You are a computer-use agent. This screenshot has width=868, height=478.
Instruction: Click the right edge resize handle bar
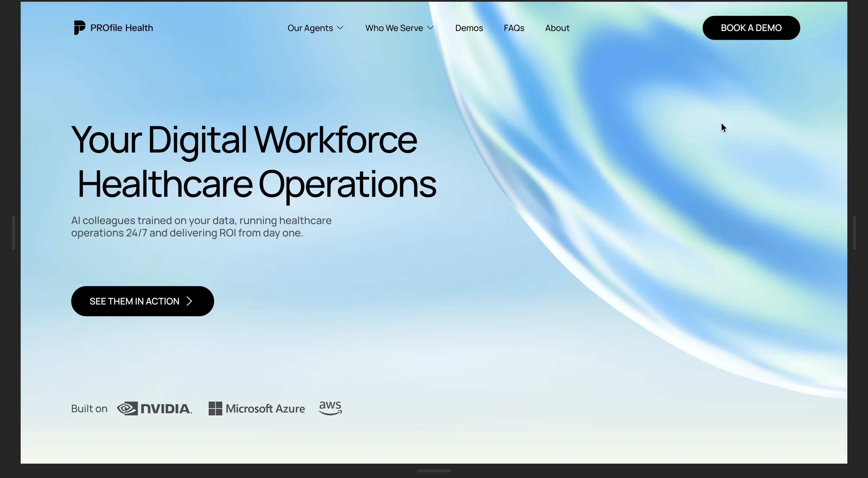854,232
